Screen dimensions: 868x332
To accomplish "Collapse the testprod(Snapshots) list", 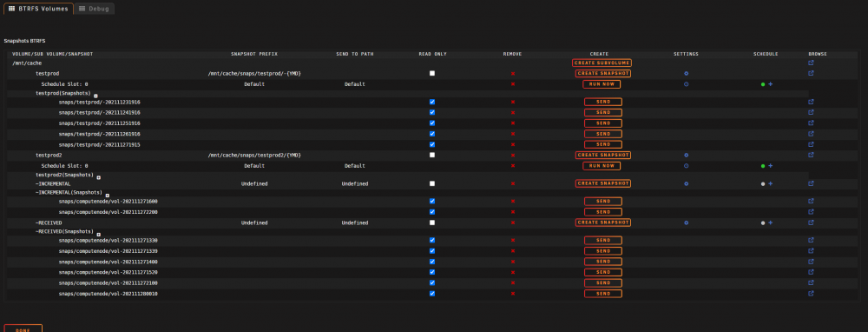I will 95,96.
